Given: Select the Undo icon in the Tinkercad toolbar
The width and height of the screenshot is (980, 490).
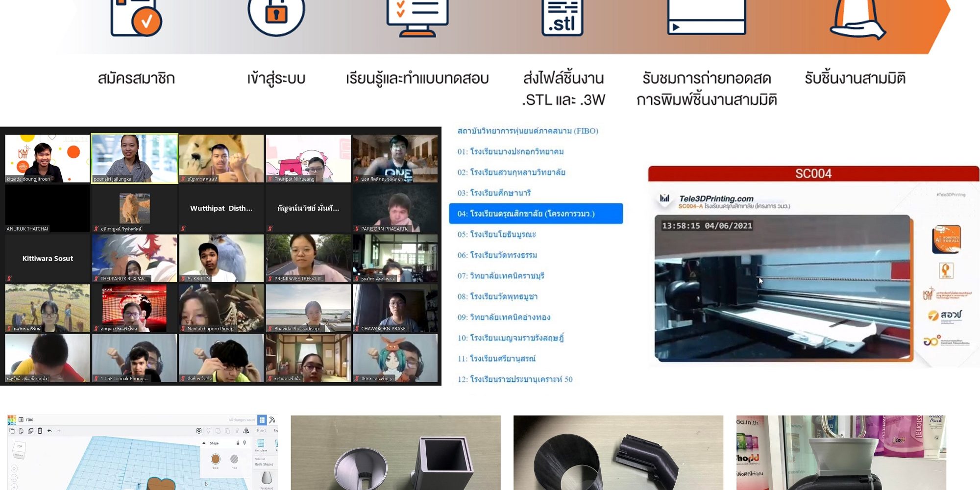Looking at the screenshot, I should click(49, 431).
